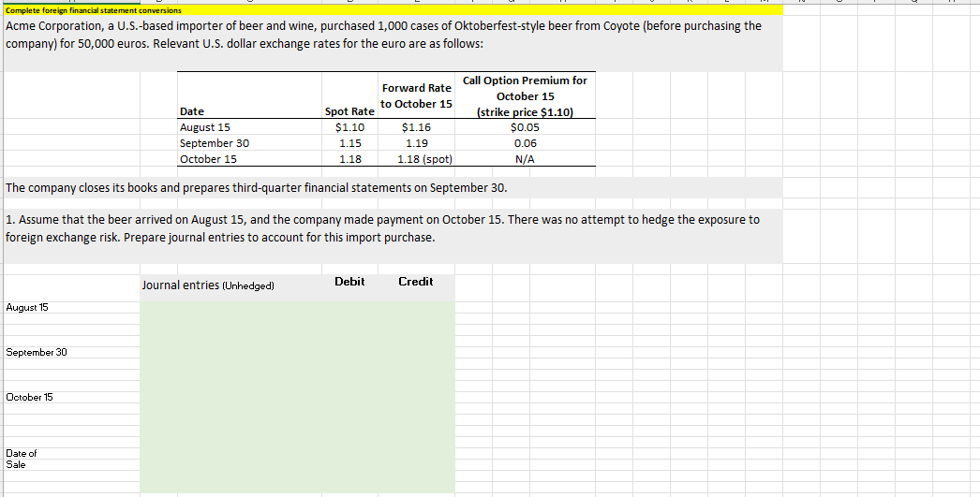Select the forward rate cell 1.19

pos(416,143)
